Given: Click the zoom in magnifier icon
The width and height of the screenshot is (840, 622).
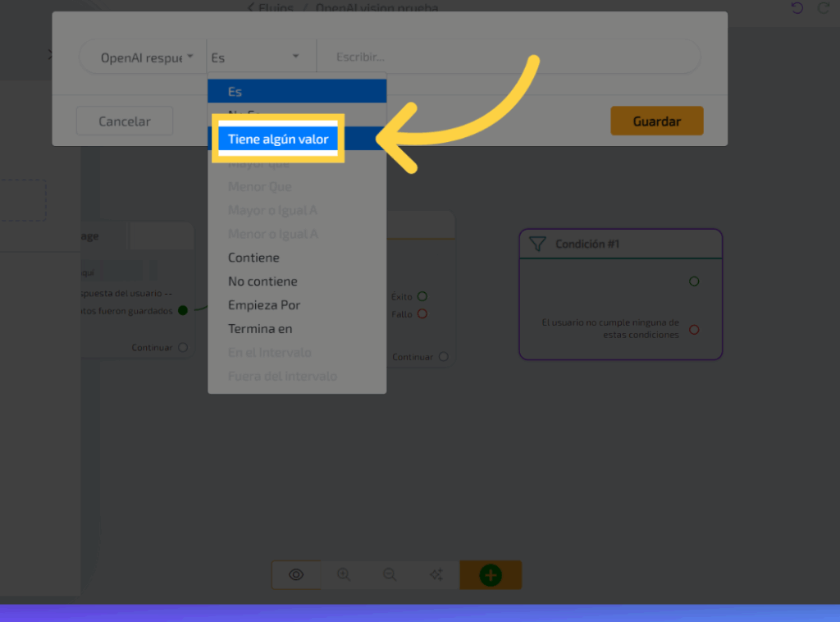Looking at the screenshot, I should coord(344,575).
